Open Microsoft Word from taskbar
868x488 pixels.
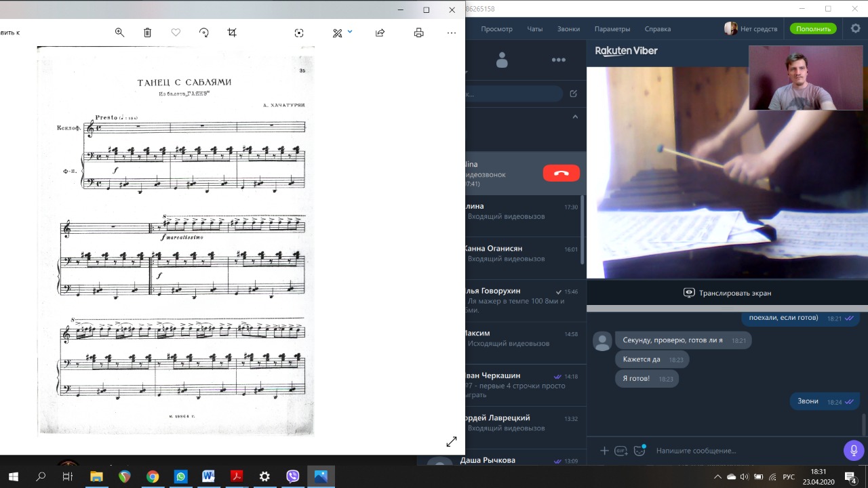208,476
